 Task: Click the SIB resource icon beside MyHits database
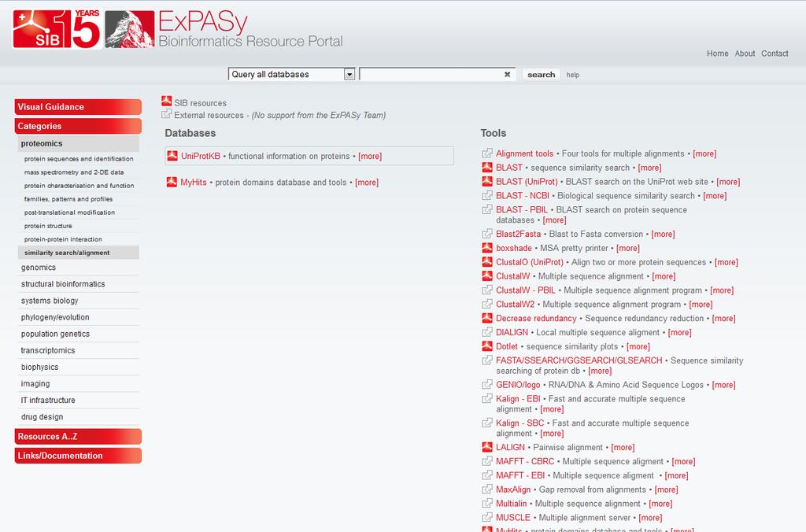(x=172, y=182)
